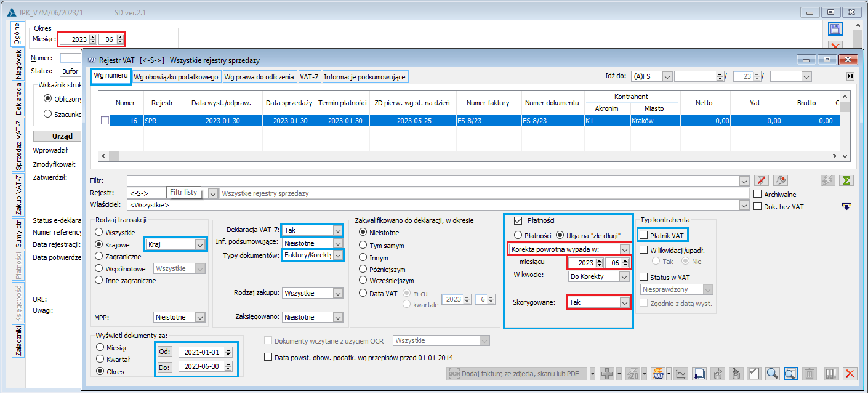Open the Inf. podsumowujące dropdown
This screenshot has width=868, height=394.
click(337, 243)
